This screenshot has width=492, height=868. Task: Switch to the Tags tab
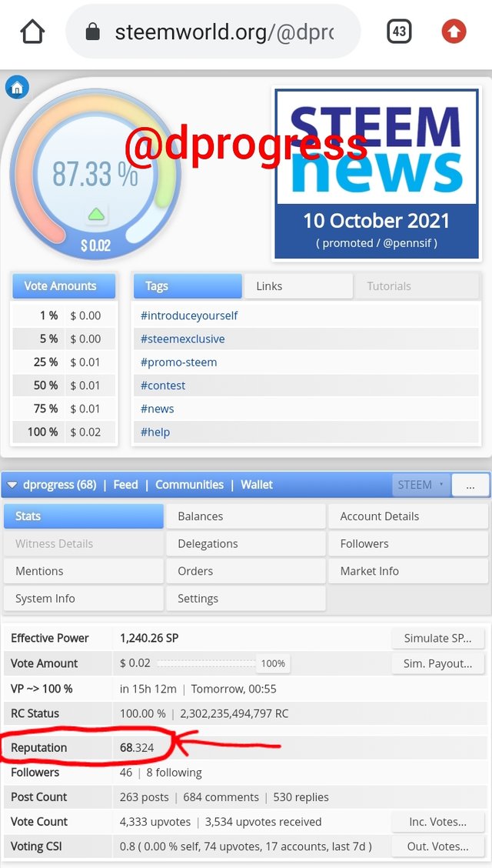(188, 286)
